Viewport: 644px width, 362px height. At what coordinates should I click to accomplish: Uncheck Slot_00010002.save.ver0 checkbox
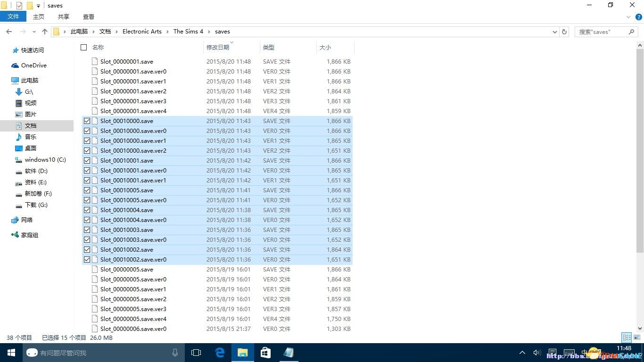pyautogui.click(x=87, y=260)
